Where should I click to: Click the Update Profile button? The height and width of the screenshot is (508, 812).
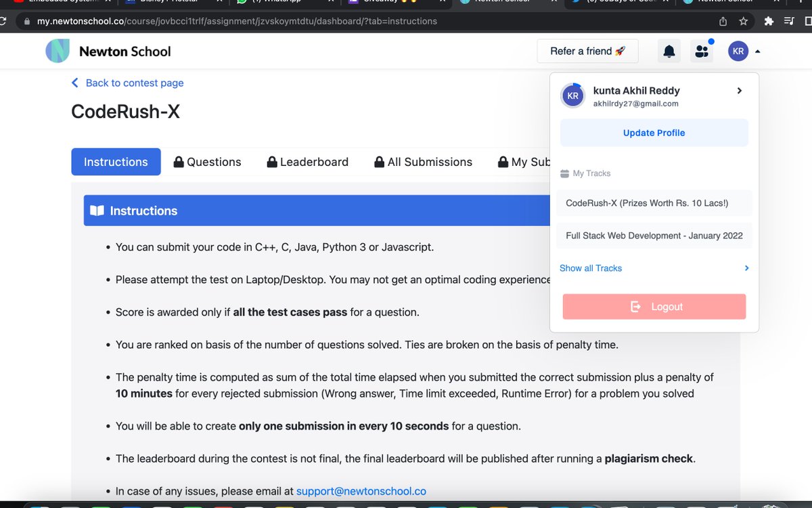click(x=654, y=132)
